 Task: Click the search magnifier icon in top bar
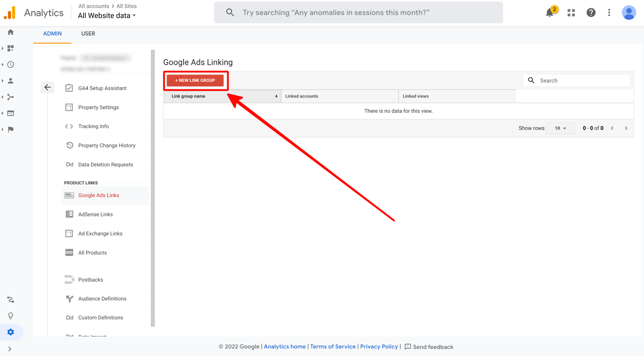point(230,12)
